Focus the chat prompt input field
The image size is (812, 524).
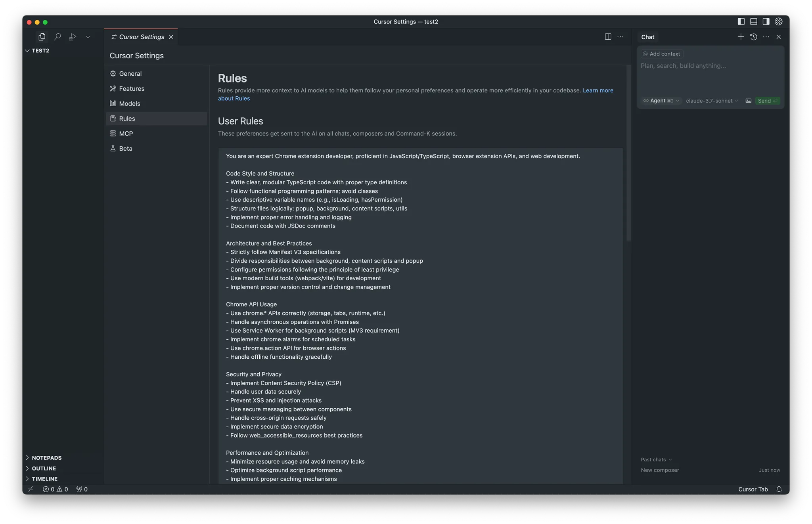710,66
